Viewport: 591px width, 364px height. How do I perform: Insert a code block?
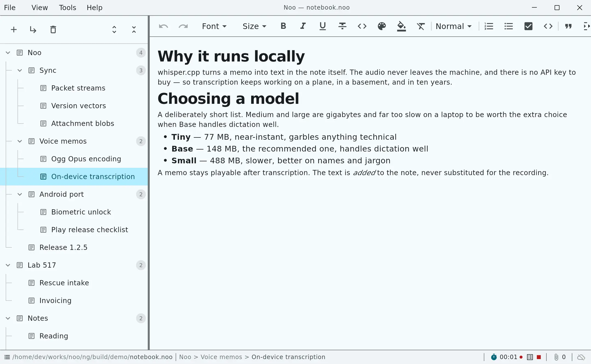click(548, 26)
